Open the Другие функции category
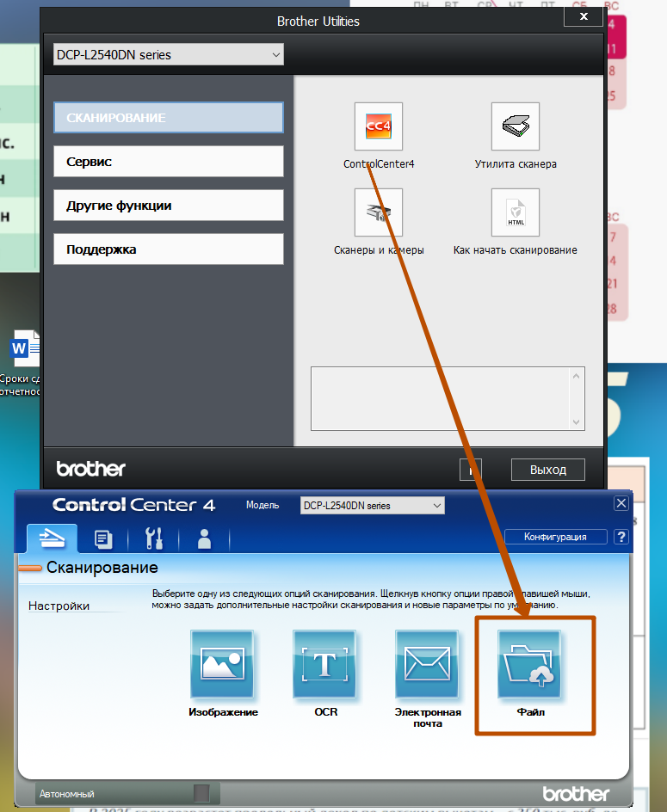 tap(169, 206)
